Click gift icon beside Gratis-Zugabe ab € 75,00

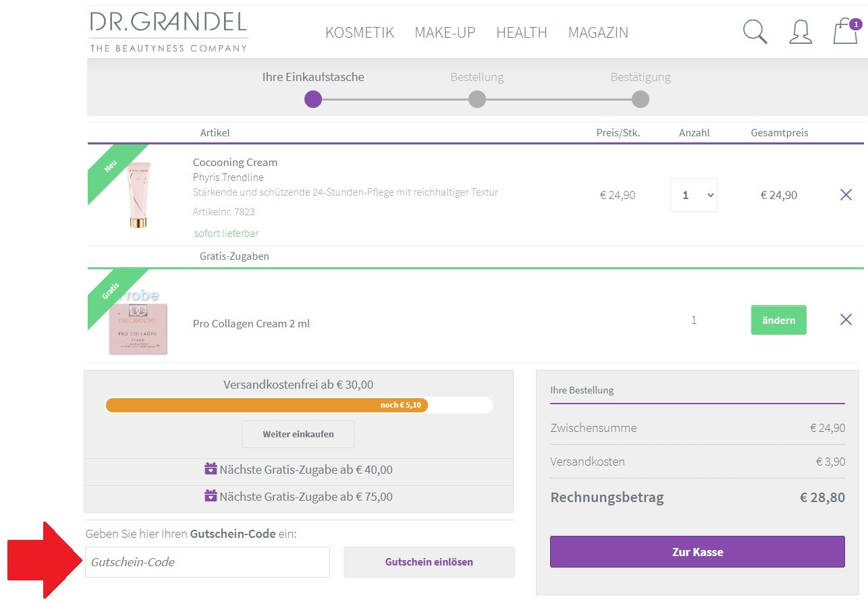[x=211, y=496]
